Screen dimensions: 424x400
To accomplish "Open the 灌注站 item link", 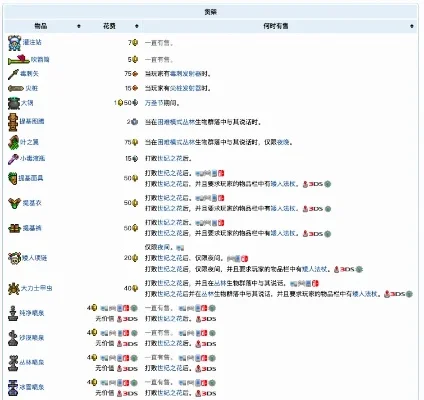I will [32, 42].
